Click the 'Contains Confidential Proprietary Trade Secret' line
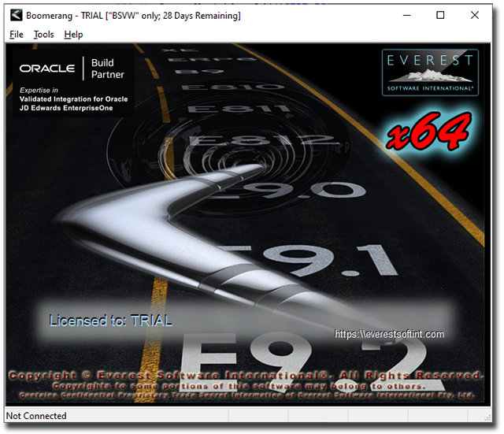The image size is (504, 434). point(246,395)
